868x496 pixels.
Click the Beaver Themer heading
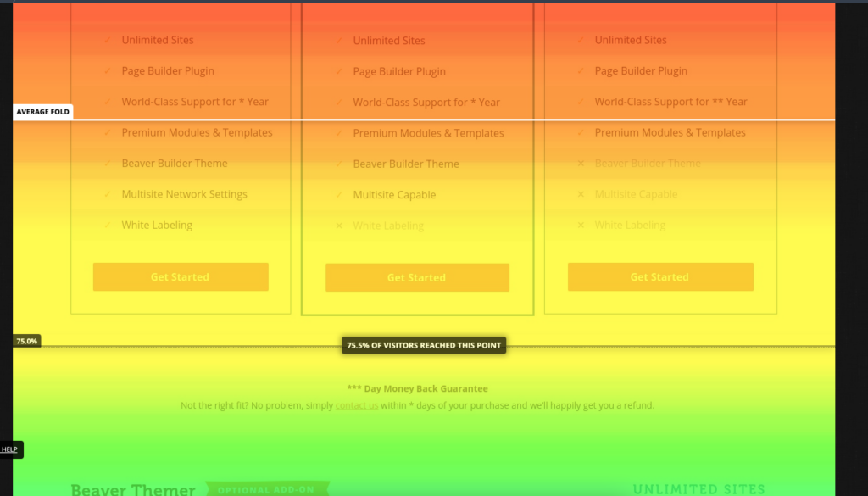point(133,488)
